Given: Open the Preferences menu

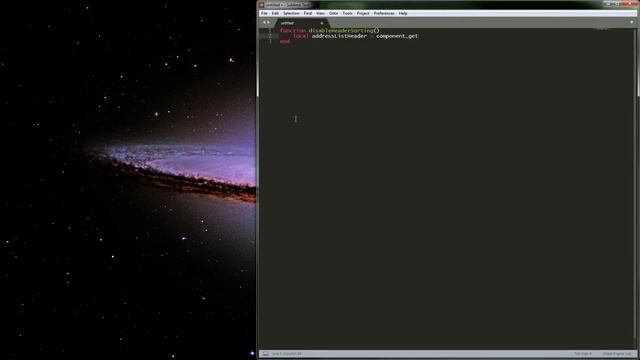Looking at the screenshot, I should tap(384, 13).
